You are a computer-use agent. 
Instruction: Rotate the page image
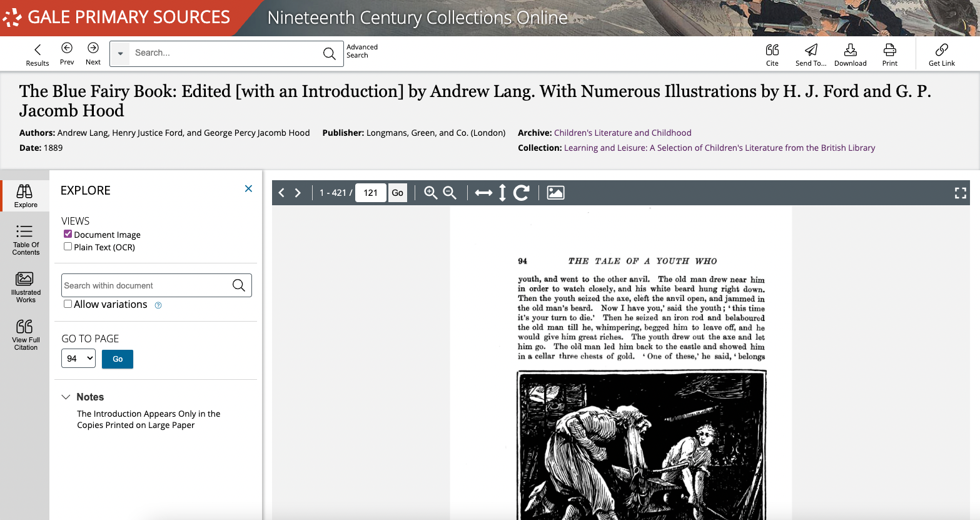522,193
